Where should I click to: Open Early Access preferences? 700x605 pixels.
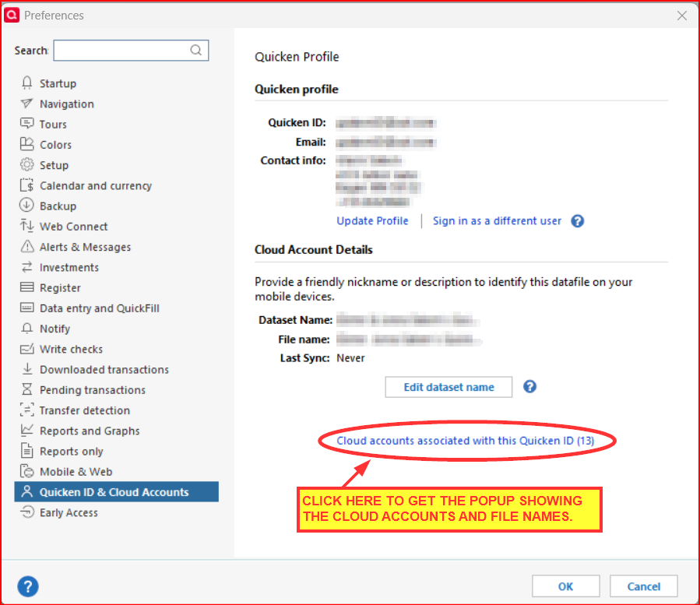point(69,512)
